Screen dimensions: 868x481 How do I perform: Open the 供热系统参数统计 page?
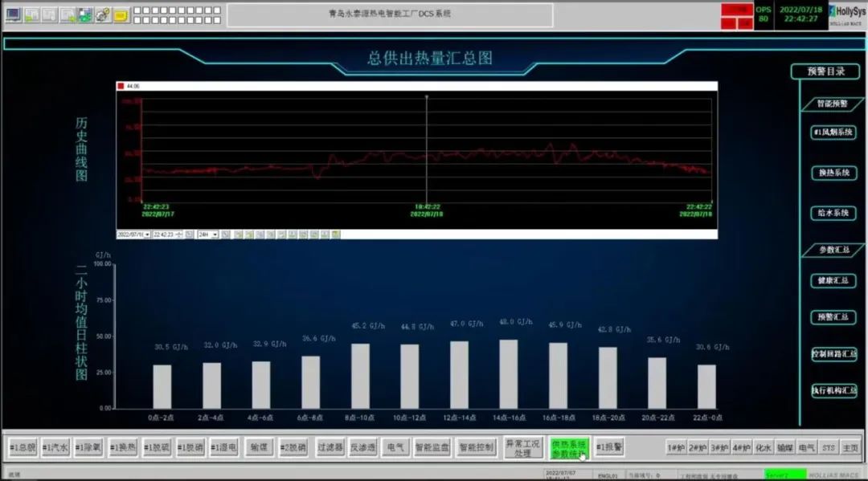(x=569, y=449)
